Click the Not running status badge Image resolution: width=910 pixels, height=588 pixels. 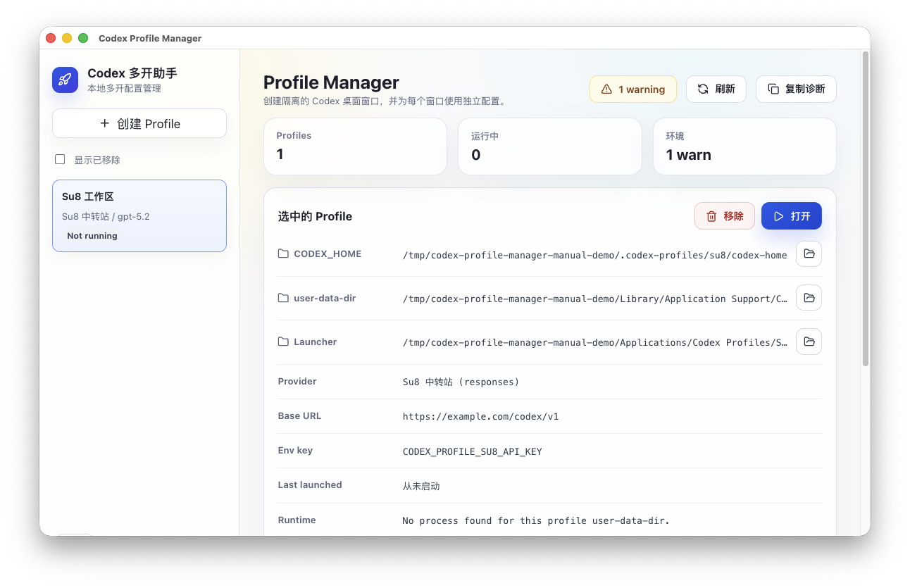click(x=92, y=236)
